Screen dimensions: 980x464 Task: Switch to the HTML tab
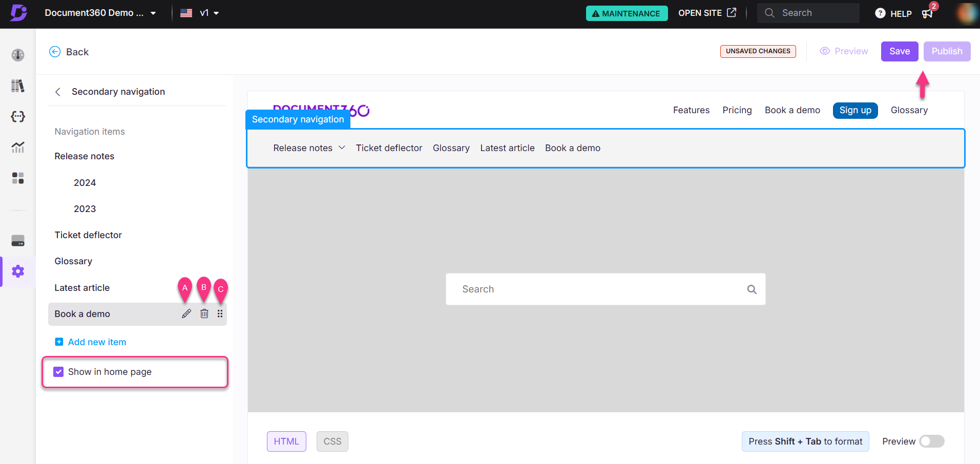pyautogui.click(x=286, y=441)
